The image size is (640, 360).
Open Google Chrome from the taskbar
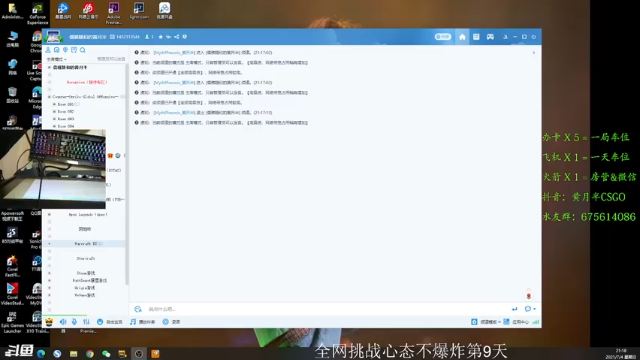tap(90, 353)
